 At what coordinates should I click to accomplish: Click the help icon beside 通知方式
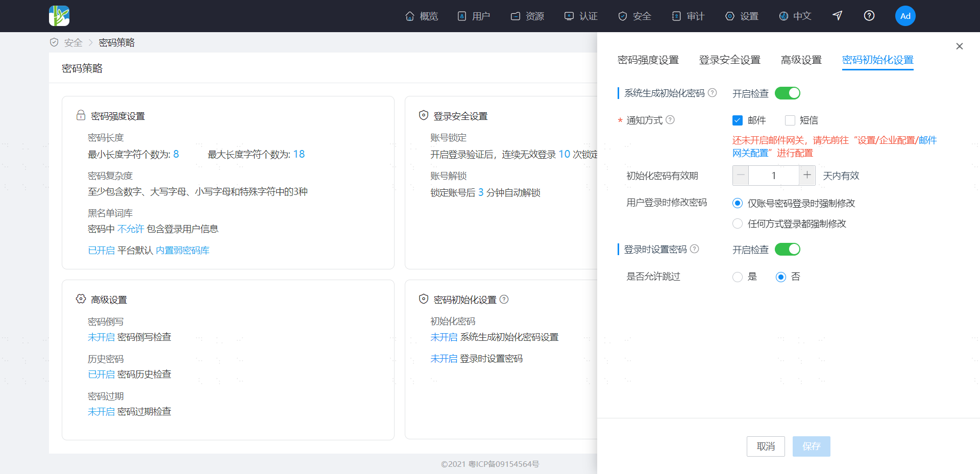(670, 120)
